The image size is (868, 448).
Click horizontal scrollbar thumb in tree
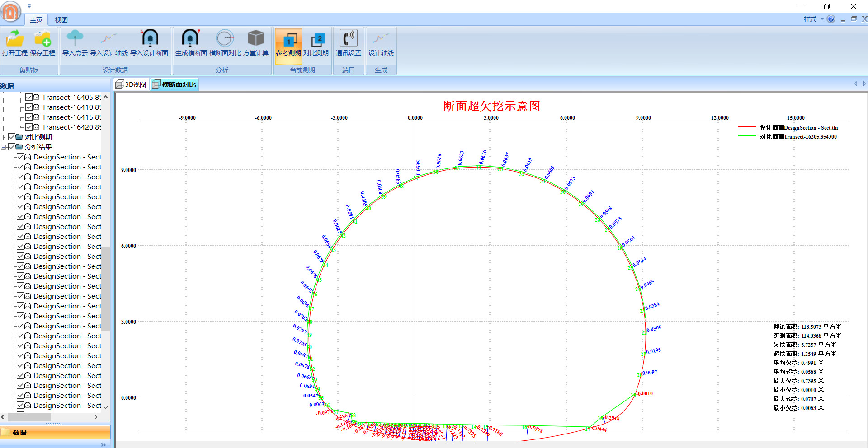[29, 417]
